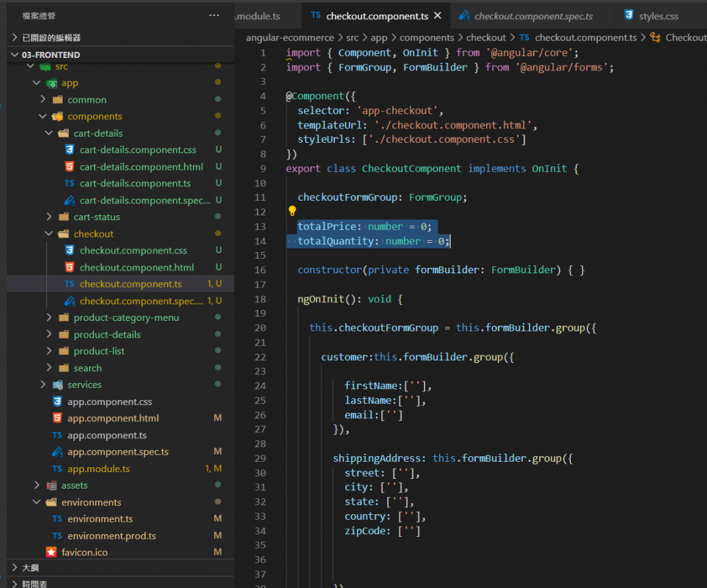Click the assets folder icon
The image size is (707, 588).
(x=51, y=485)
